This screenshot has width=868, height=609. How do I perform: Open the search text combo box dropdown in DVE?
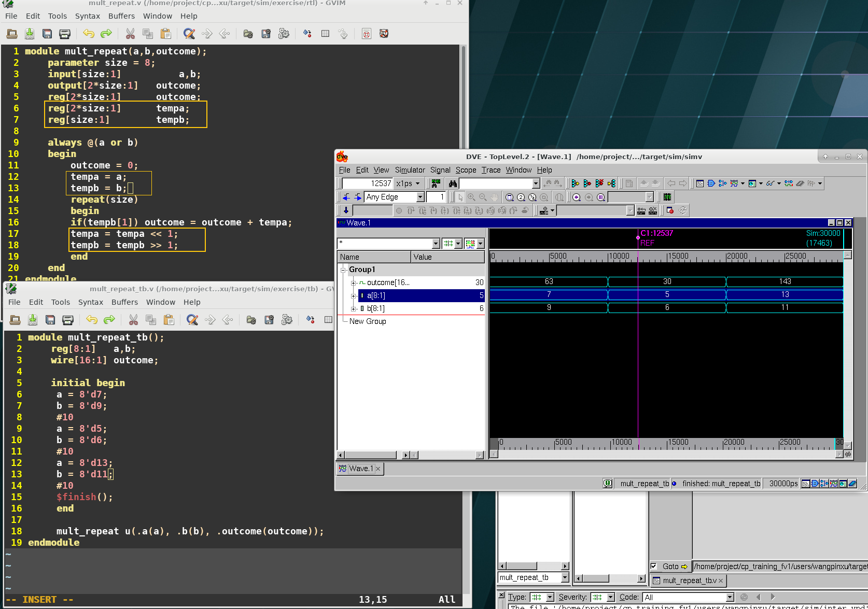point(536,183)
